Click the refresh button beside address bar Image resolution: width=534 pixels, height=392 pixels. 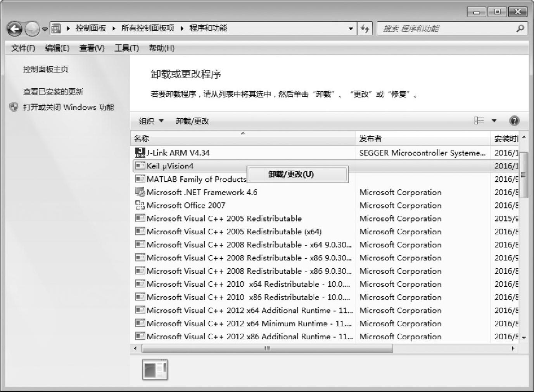click(365, 29)
